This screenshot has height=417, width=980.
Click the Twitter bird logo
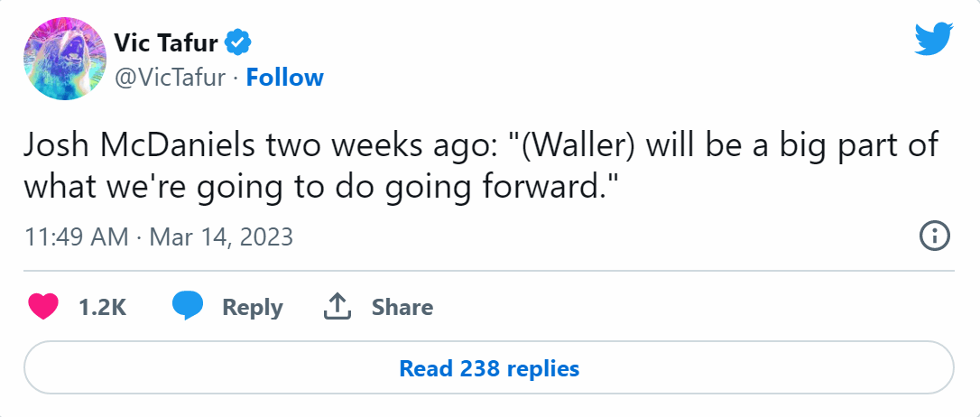[x=934, y=38]
